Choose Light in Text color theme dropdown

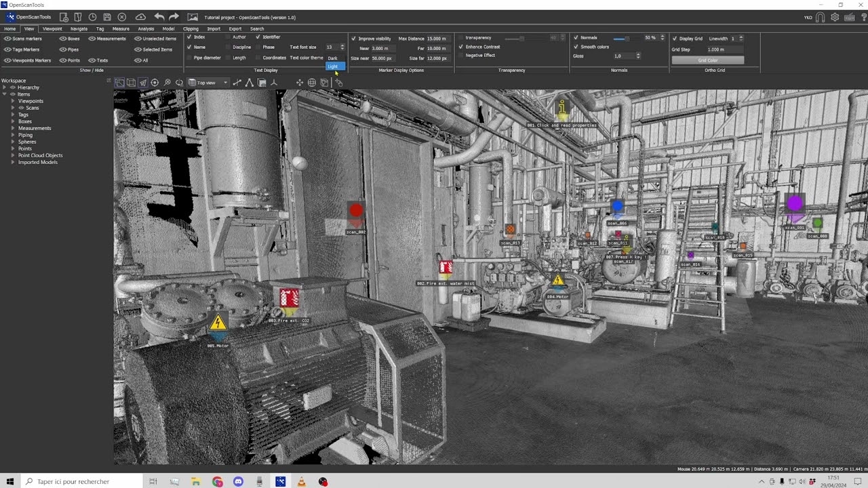(x=336, y=66)
